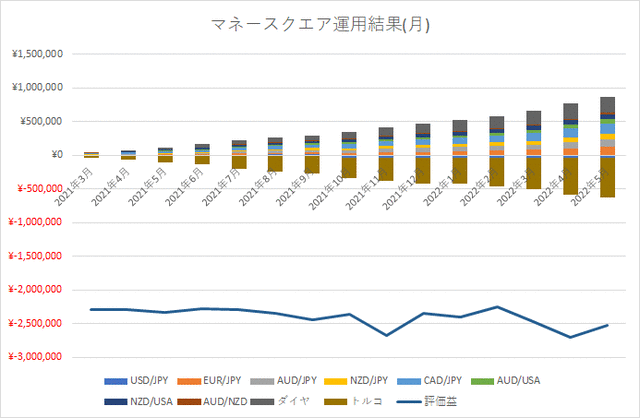
Task: Click the ¥0 axis label
Action: 57,155
